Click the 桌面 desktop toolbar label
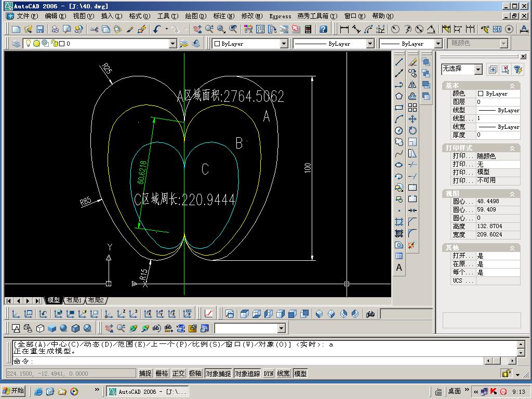This screenshot has width=532, height=399. click(x=454, y=391)
